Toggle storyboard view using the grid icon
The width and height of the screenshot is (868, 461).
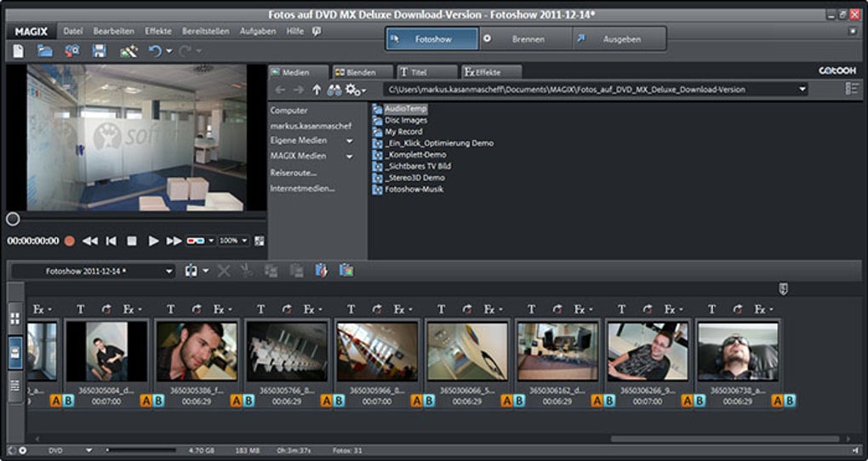click(x=14, y=319)
